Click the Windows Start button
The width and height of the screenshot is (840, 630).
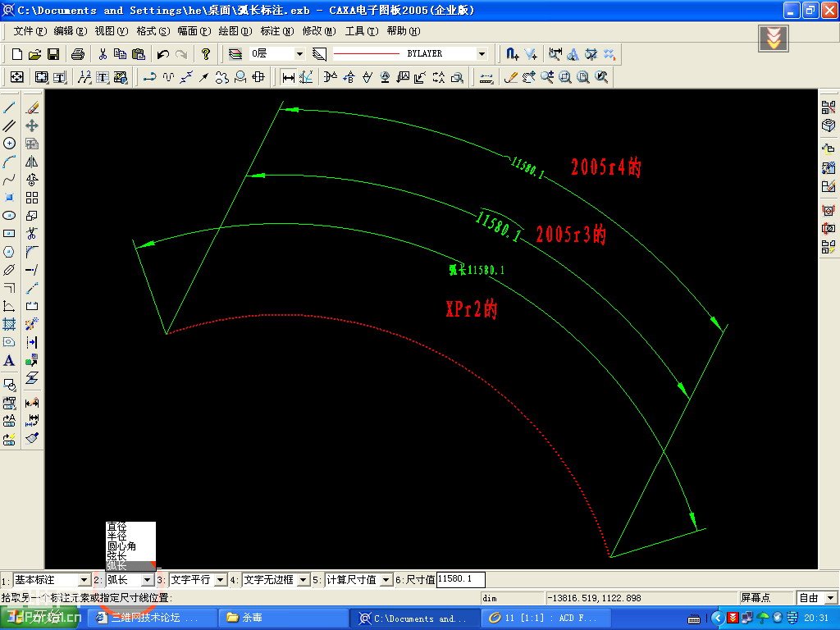coord(40,618)
